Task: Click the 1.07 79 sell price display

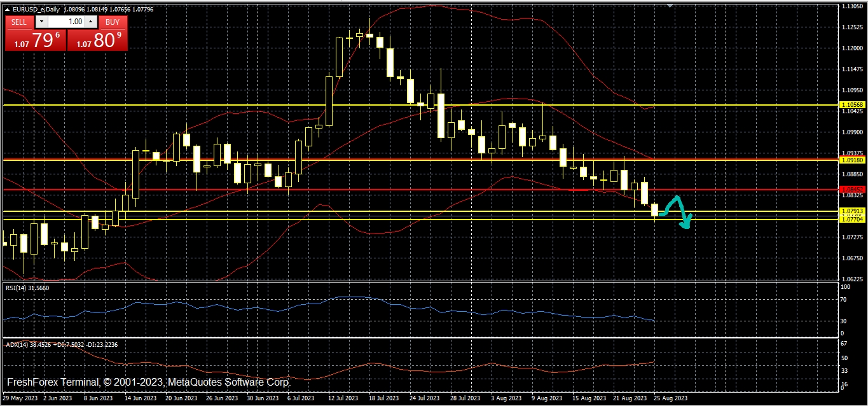Action: tap(36, 41)
